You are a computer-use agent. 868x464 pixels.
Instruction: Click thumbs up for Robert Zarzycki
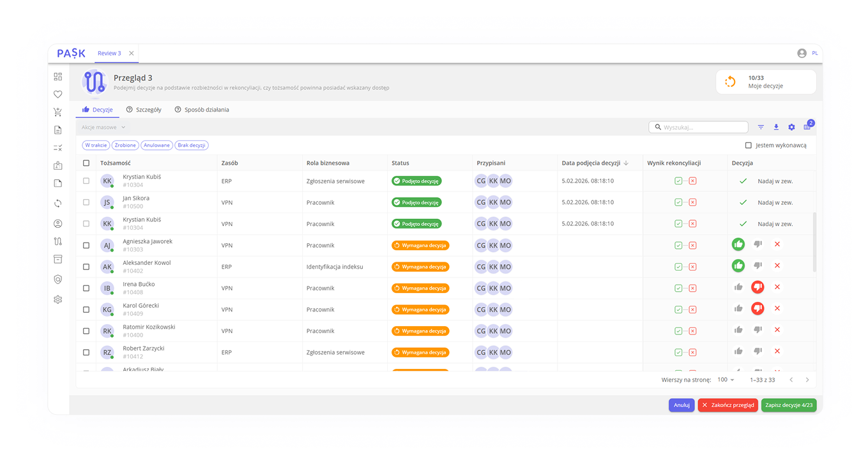[x=738, y=351]
